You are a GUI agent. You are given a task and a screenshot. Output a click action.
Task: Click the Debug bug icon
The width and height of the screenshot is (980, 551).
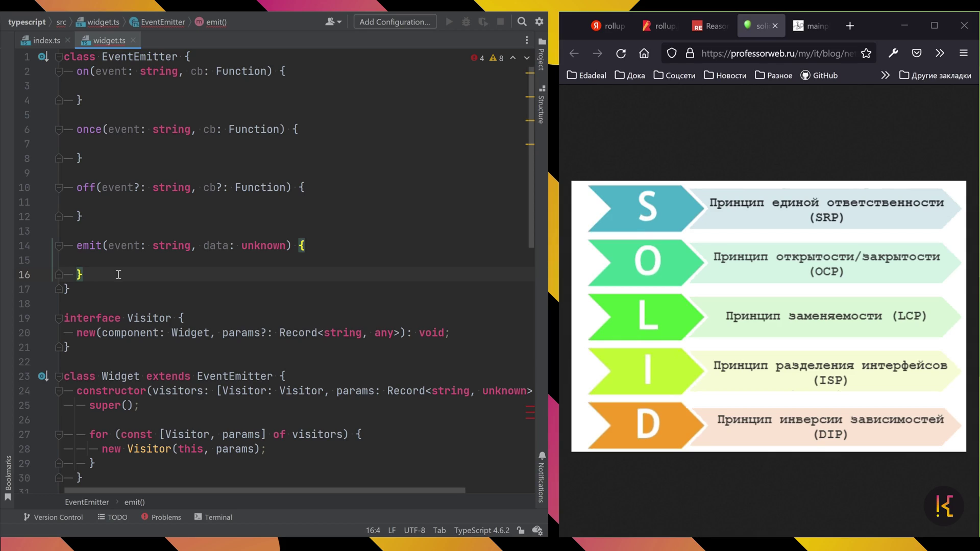[x=466, y=21]
